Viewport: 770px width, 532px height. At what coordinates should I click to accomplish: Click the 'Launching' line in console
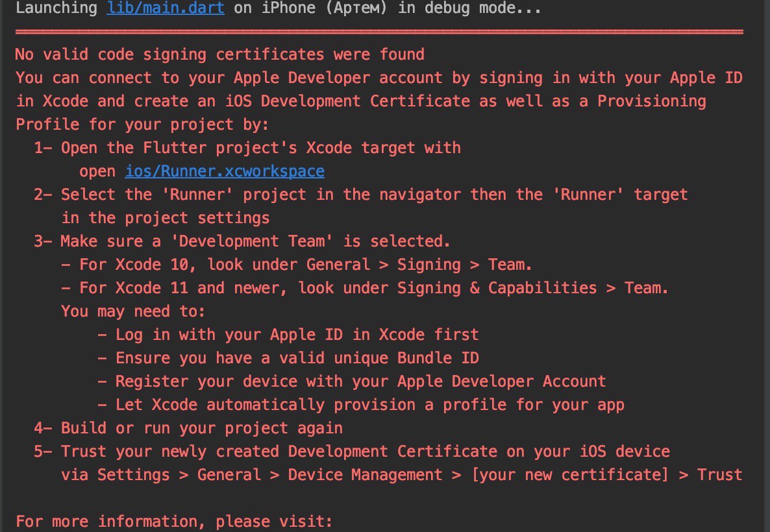point(278,8)
